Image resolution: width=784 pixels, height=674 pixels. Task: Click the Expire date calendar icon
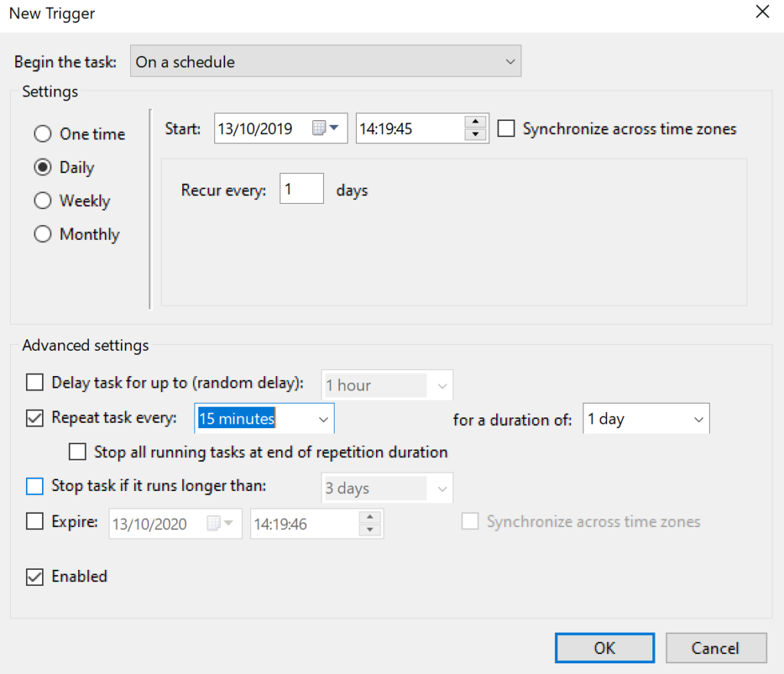coord(224,523)
